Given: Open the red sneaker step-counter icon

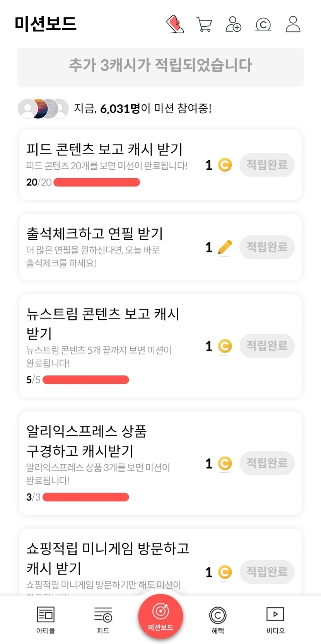Looking at the screenshot, I should click(175, 24).
